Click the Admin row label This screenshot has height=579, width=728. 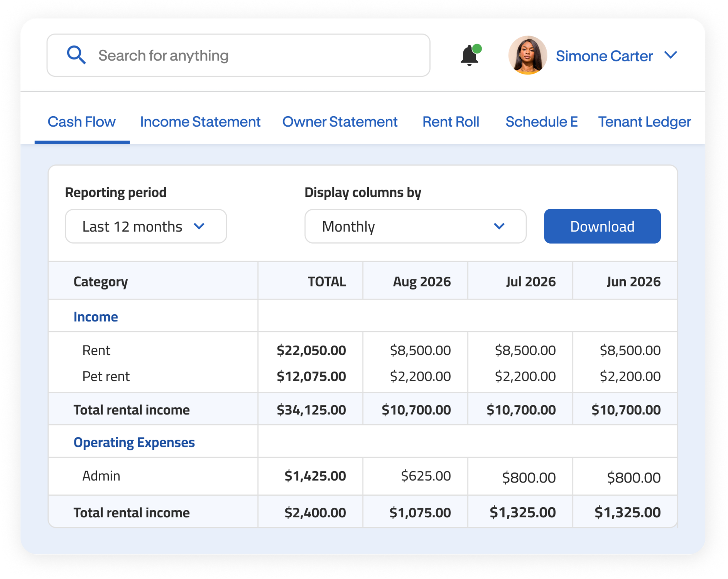point(101,476)
